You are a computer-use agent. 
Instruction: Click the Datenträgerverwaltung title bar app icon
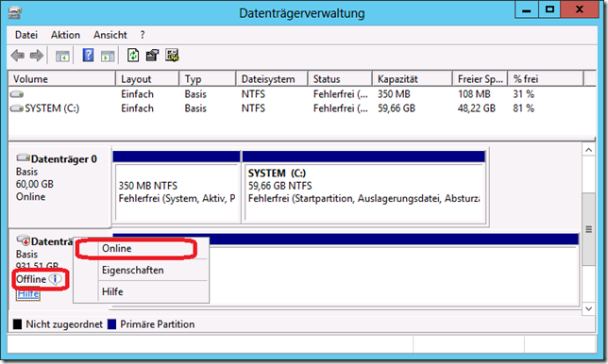click(15, 13)
